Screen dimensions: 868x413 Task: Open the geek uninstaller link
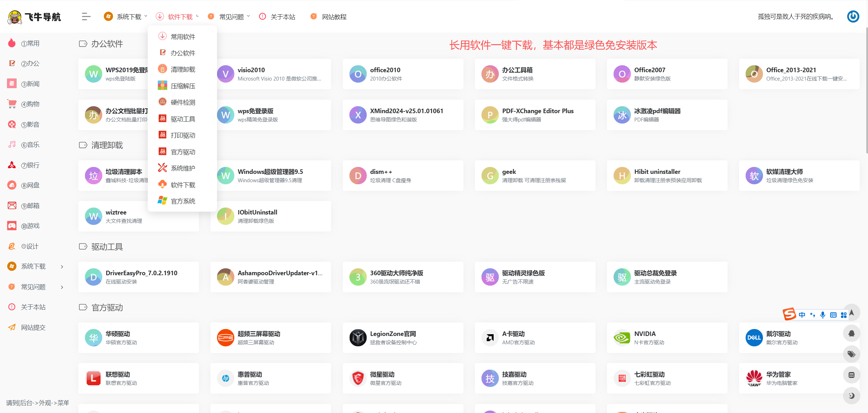tap(509, 172)
